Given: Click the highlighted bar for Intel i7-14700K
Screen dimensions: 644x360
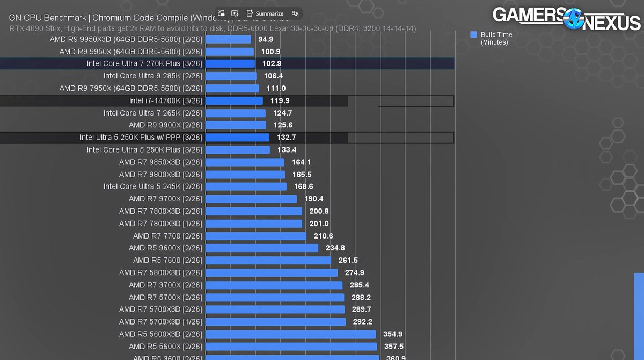Looking at the screenshot, I should pyautogui.click(x=234, y=100).
